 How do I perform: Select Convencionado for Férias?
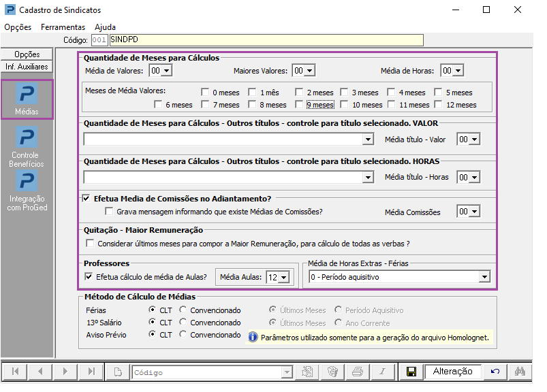click(x=183, y=310)
